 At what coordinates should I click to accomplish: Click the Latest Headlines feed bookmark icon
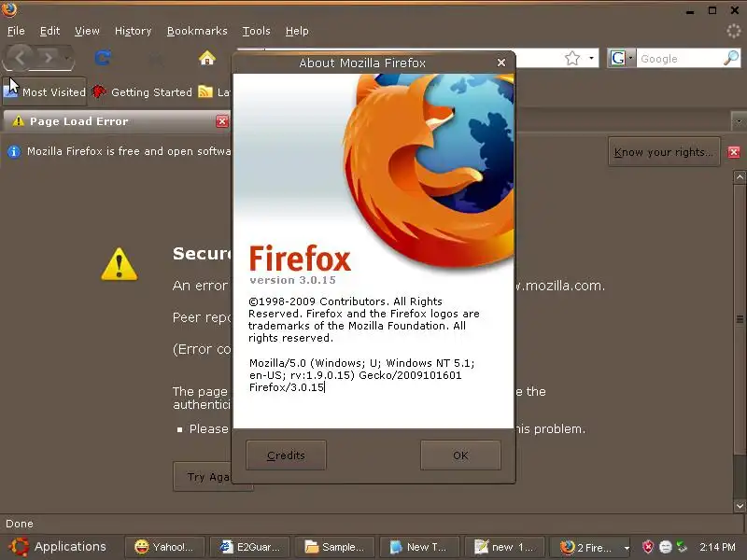point(205,91)
